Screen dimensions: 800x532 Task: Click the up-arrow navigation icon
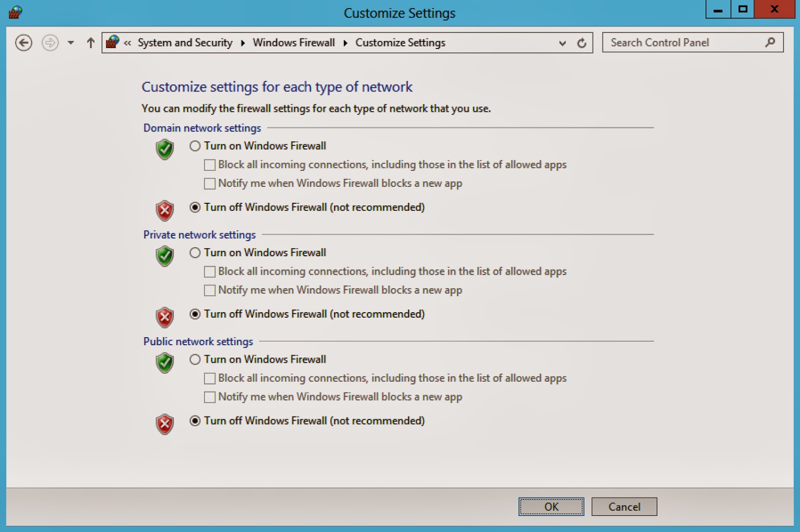90,42
